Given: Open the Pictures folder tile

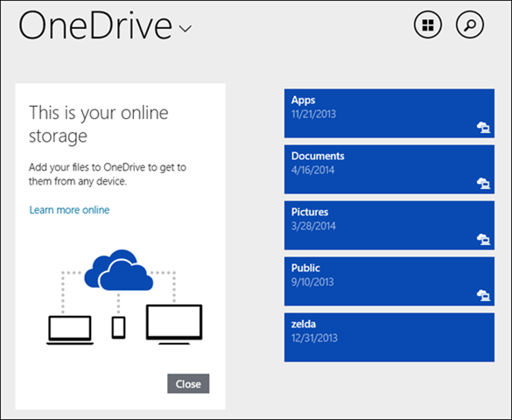Looking at the screenshot, I should pos(389,226).
